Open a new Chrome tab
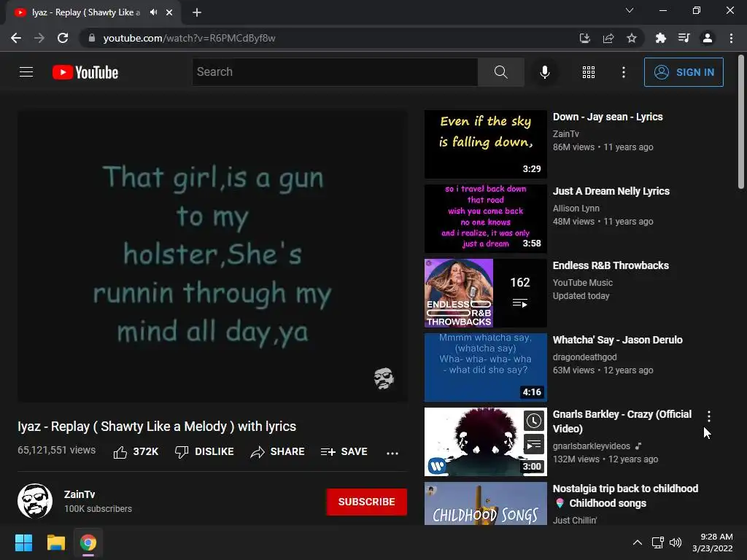 tap(197, 12)
